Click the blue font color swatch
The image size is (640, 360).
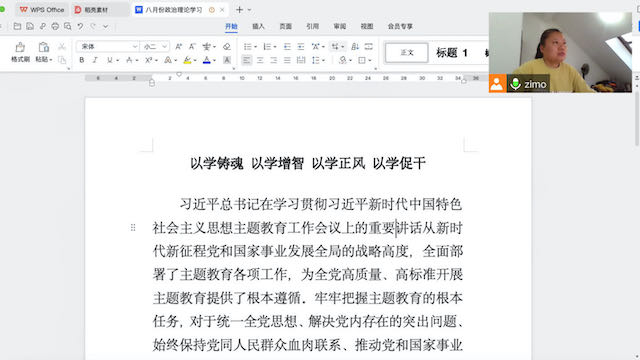coord(207,60)
